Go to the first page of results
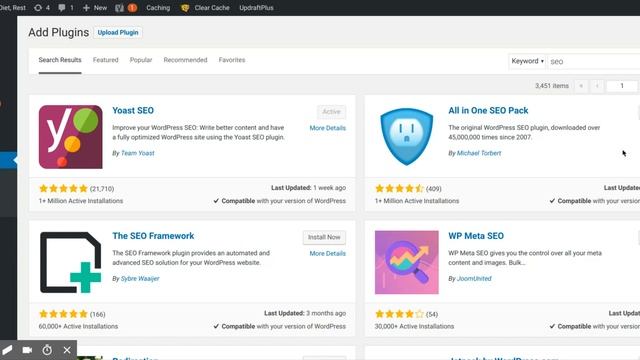 pyautogui.click(x=581, y=86)
